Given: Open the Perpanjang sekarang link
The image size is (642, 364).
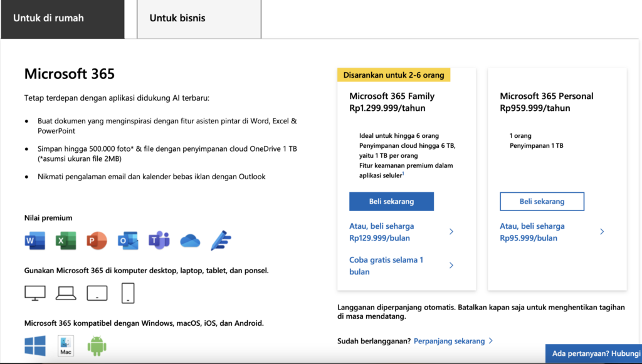Looking at the screenshot, I should coord(450,341).
